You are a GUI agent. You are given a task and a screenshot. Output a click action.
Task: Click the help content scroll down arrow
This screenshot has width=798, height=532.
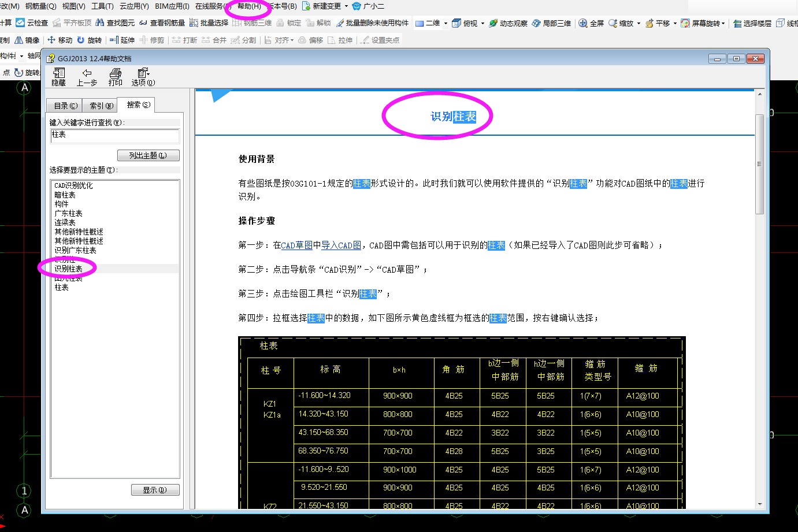[x=759, y=504]
